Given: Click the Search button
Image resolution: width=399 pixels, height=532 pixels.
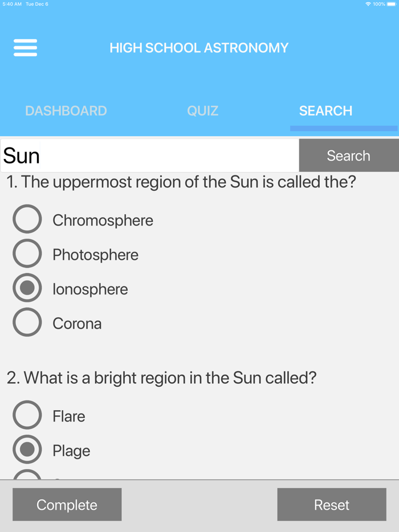Looking at the screenshot, I should (348, 155).
